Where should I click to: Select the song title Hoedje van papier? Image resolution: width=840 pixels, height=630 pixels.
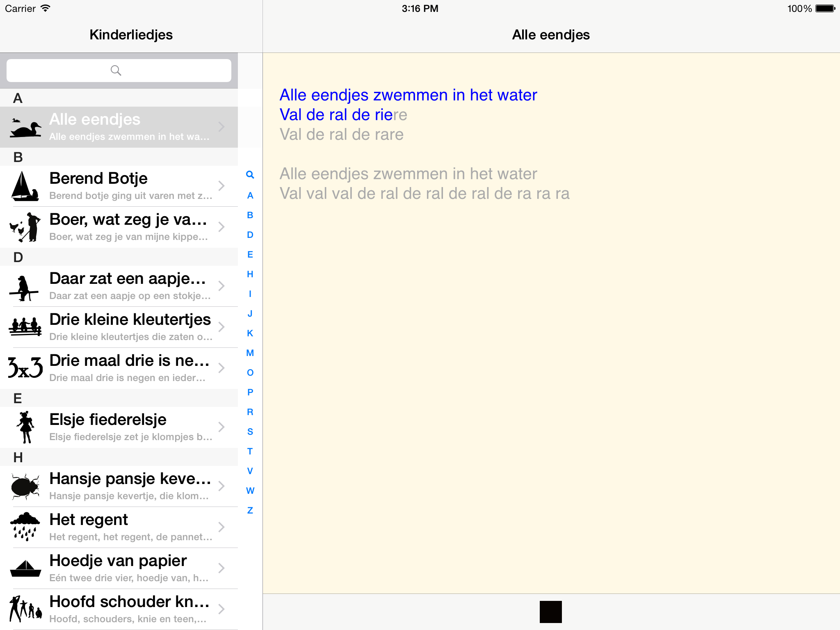click(118, 561)
